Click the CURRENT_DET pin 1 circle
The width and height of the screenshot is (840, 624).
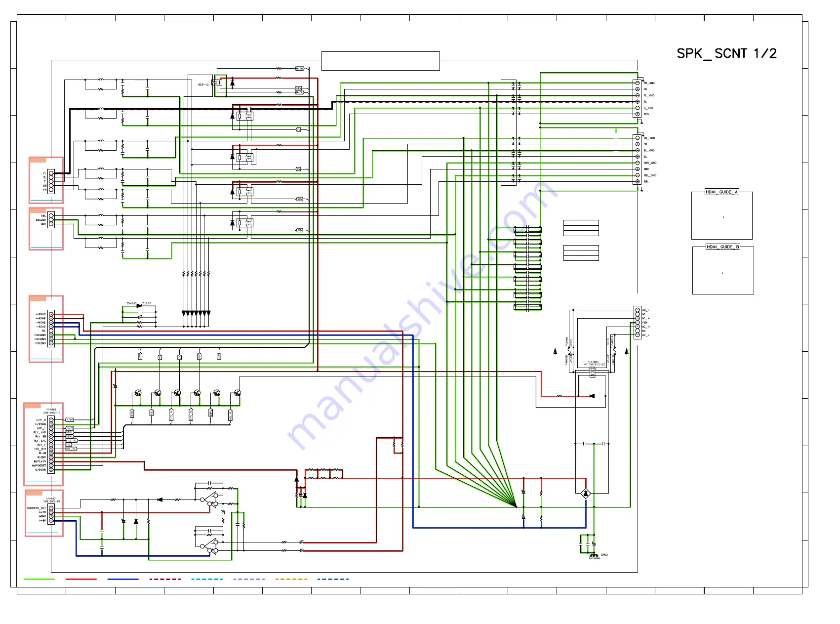tap(51, 508)
